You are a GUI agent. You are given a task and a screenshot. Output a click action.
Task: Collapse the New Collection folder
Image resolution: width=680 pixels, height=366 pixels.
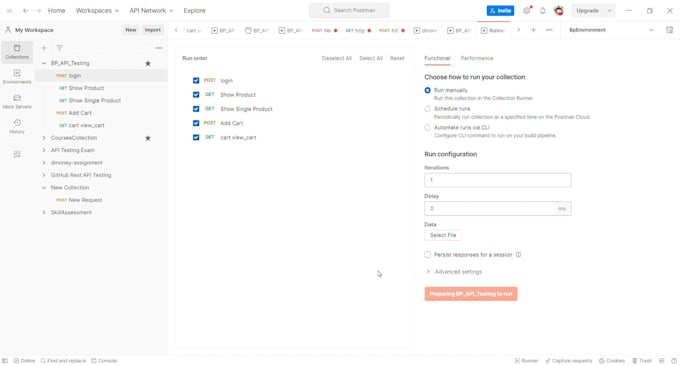(44, 188)
